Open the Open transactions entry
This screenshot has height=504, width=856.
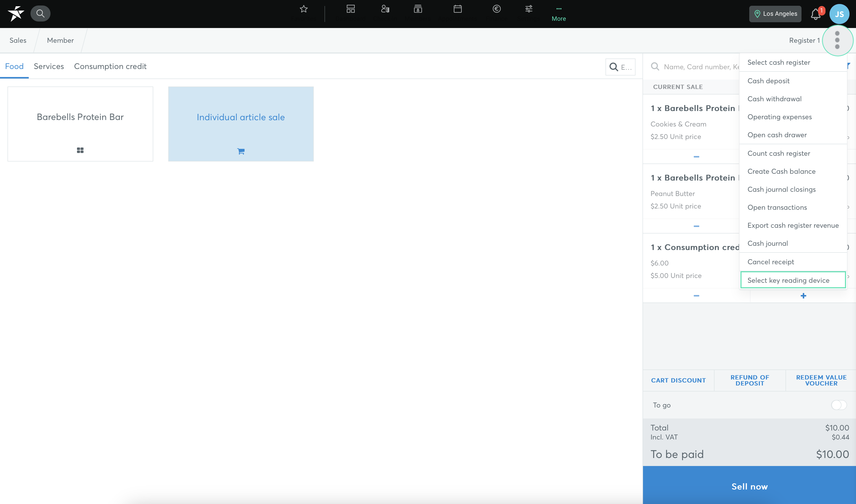coord(793,207)
